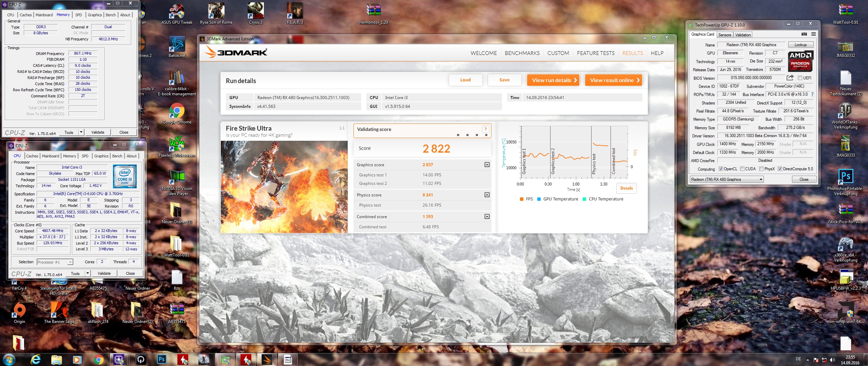Toggle the DirectCompute 5.0 checkbox

tap(780, 169)
